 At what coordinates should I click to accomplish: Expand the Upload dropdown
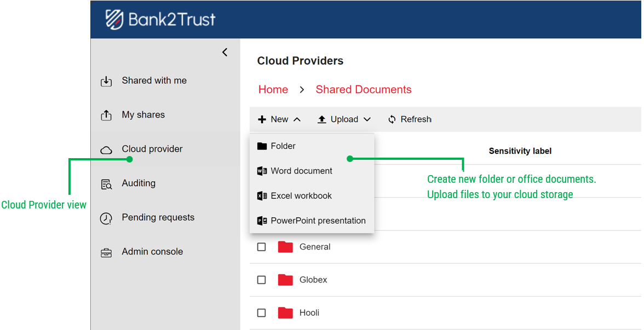click(367, 119)
